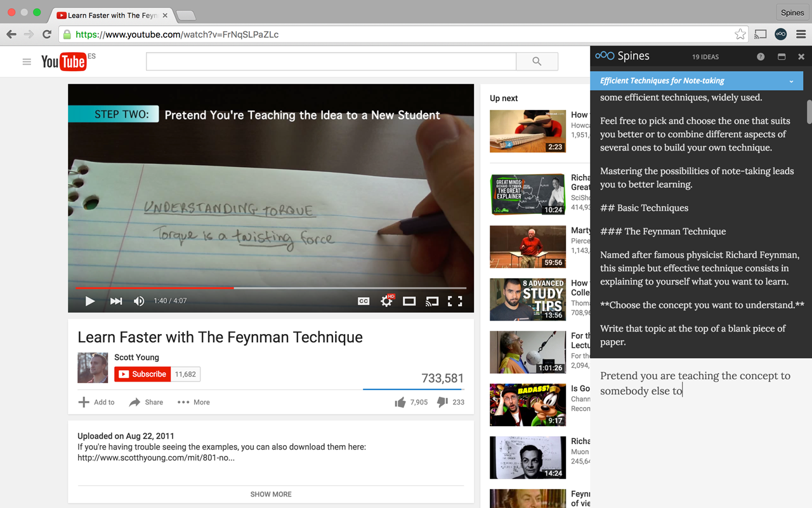Click the 'Uploaded on Aug 22, 2011' text
The height and width of the screenshot is (508, 812).
[x=126, y=436]
